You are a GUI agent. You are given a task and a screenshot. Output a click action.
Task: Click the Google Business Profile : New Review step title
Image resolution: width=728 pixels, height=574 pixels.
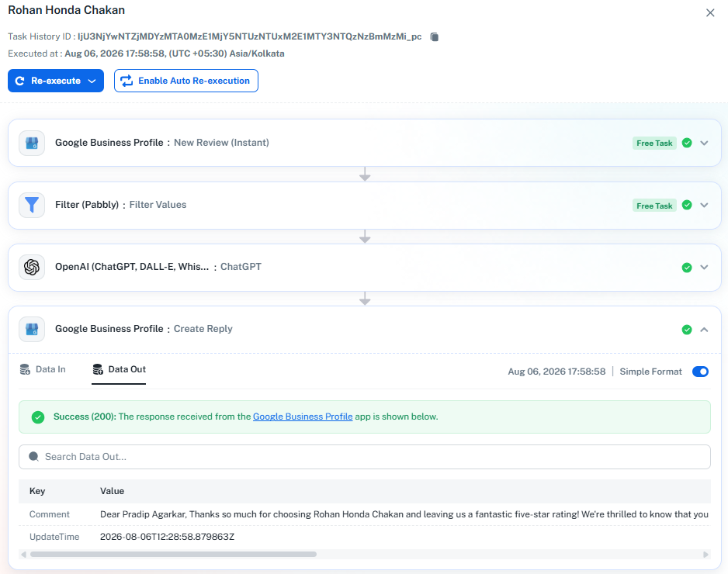coord(162,143)
